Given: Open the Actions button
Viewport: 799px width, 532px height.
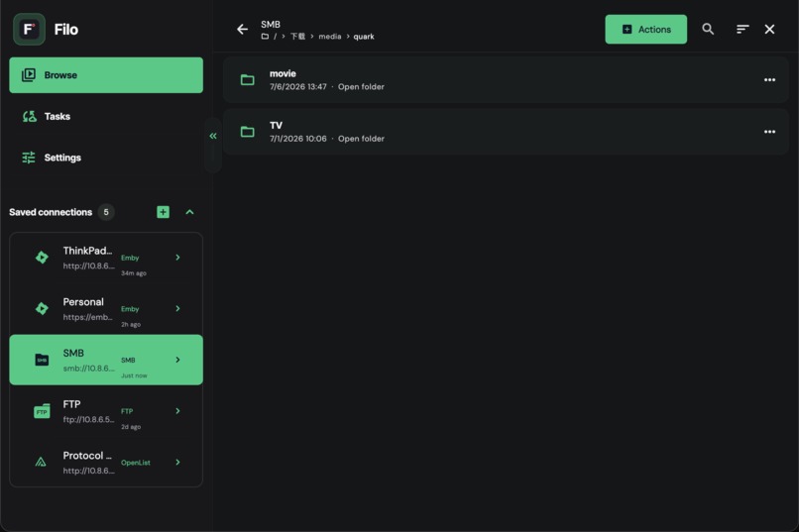Looking at the screenshot, I should click(x=645, y=29).
